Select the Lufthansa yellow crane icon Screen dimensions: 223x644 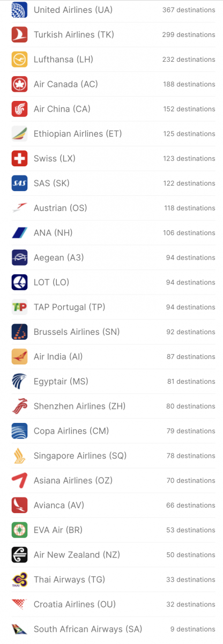[20, 59]
